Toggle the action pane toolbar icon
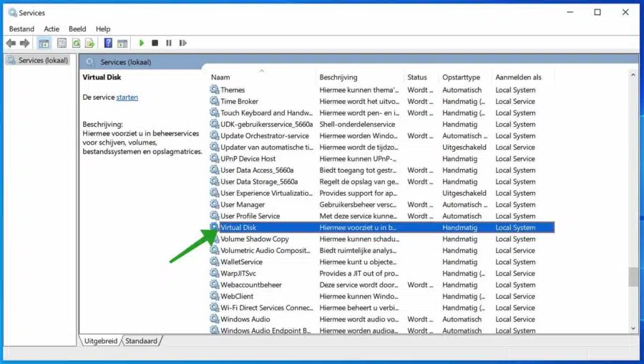The width and height of the screenshot is (644, 364). pyautogui.click(x=122, y=43)
